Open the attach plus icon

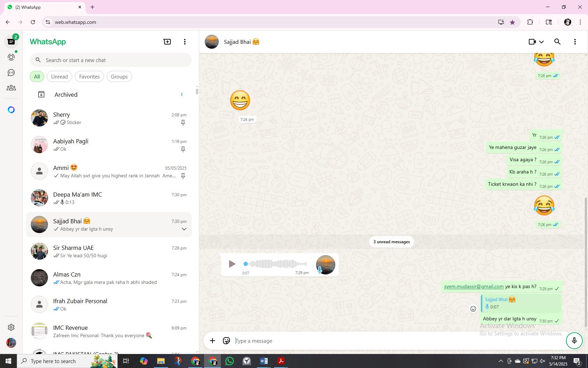coord(212,341)
